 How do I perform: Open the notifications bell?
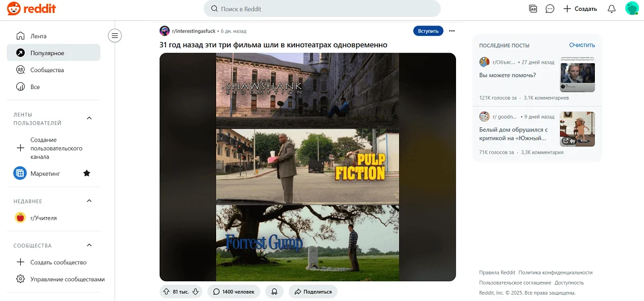(x=611, y=9)
